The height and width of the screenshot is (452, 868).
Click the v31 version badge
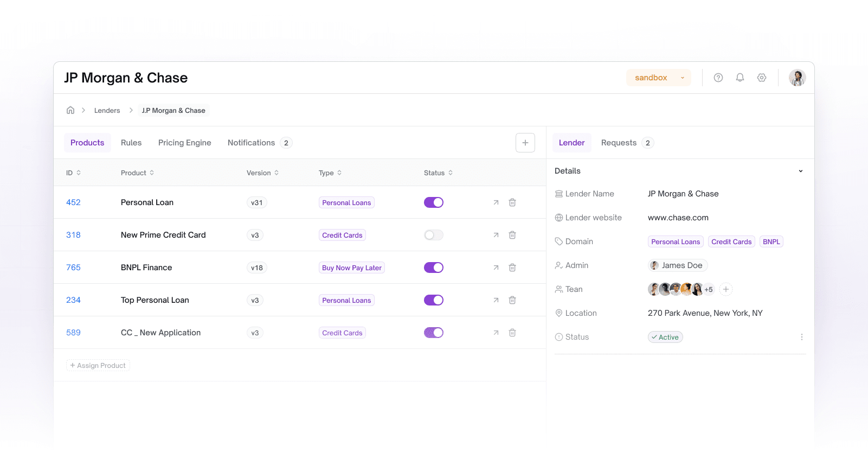257,202
